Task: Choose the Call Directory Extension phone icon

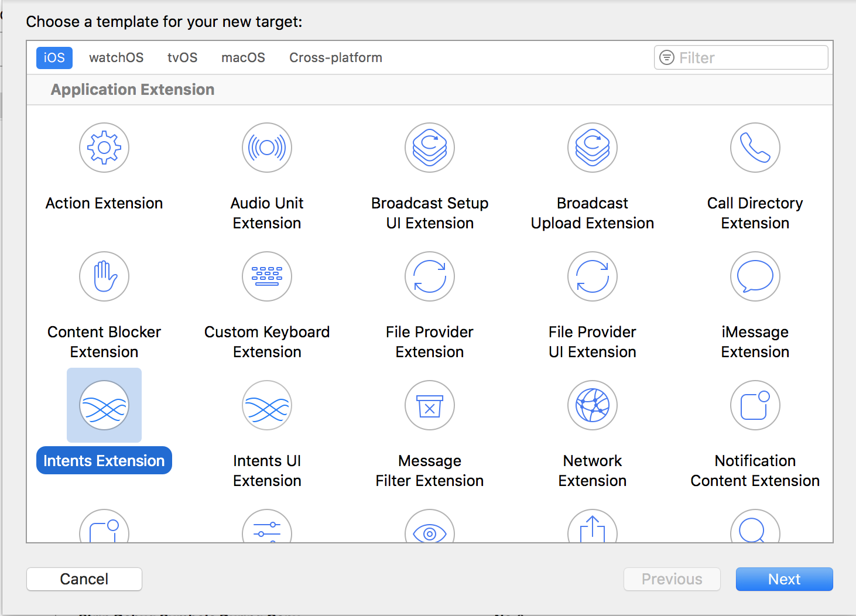Action: [x=755, y=148]
